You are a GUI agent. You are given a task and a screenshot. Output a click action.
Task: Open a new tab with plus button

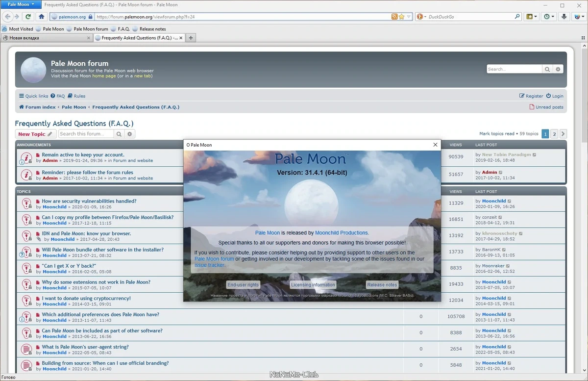pos(191,38)
